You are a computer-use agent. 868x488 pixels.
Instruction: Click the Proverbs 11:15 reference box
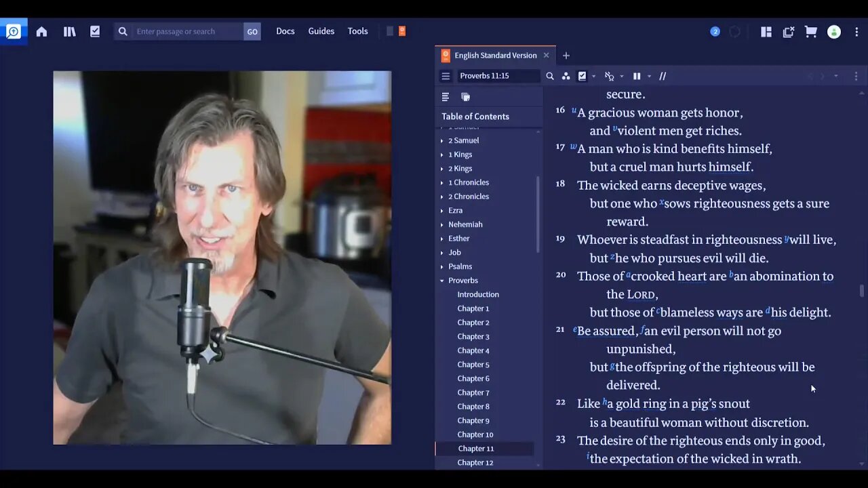(498, 76)
